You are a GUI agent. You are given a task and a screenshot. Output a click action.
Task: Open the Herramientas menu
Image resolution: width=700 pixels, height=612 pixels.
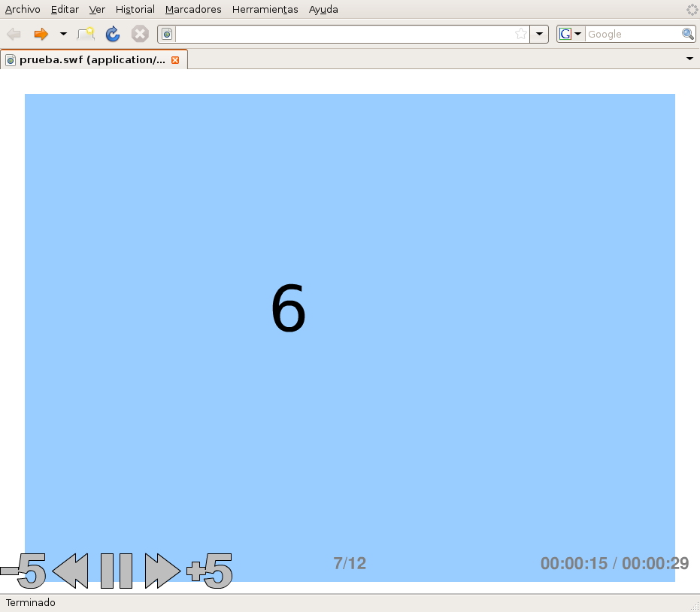click(265, 10)
